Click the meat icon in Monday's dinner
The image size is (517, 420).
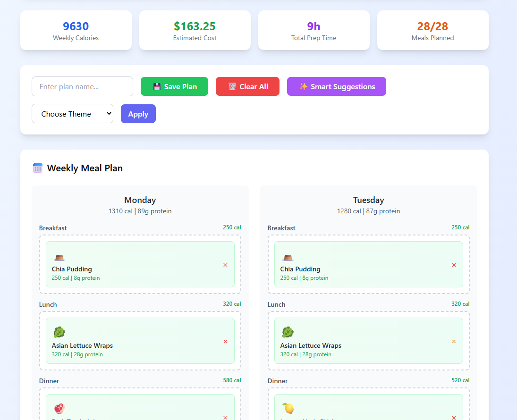pyautogui.click(x=59, y=409)
